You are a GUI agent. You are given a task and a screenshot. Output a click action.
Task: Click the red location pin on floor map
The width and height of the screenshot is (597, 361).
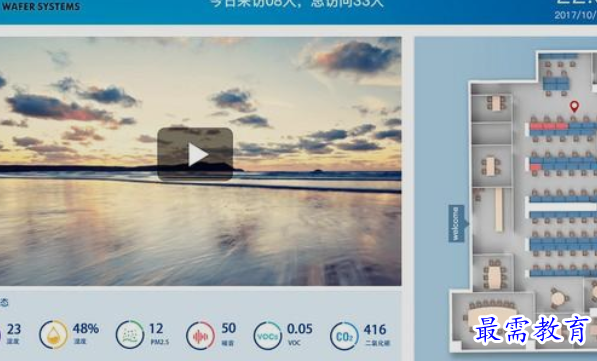click(574, 106)
